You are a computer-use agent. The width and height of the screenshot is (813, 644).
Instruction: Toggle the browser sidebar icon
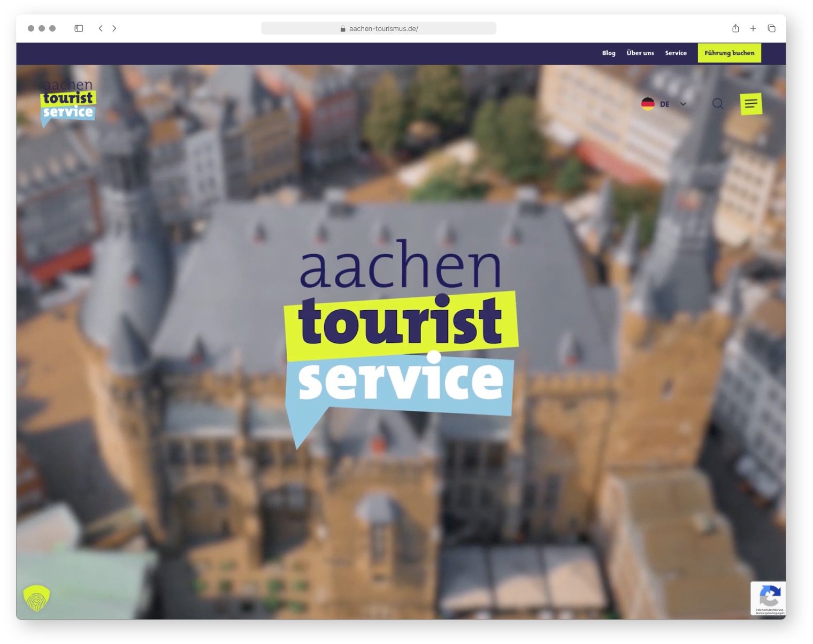[79, 28]
